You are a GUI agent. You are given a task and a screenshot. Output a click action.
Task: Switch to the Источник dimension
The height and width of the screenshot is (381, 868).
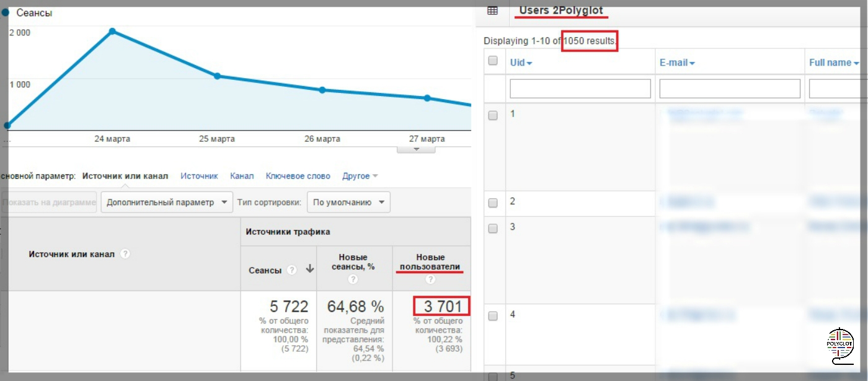(x=199, y=176)
